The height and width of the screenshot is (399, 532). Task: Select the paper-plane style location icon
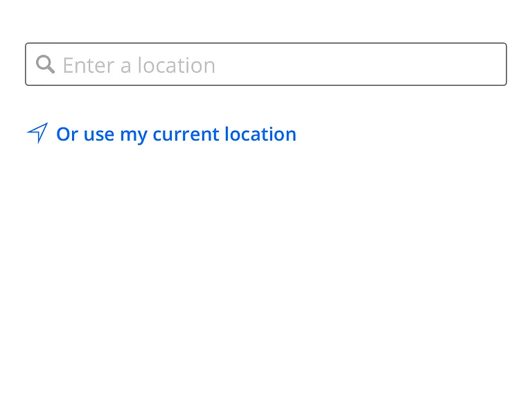point(37,133)
